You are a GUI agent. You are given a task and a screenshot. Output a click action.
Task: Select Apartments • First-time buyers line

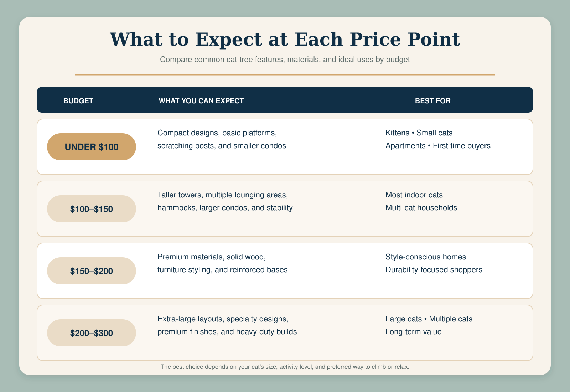(x=438, y=146)
